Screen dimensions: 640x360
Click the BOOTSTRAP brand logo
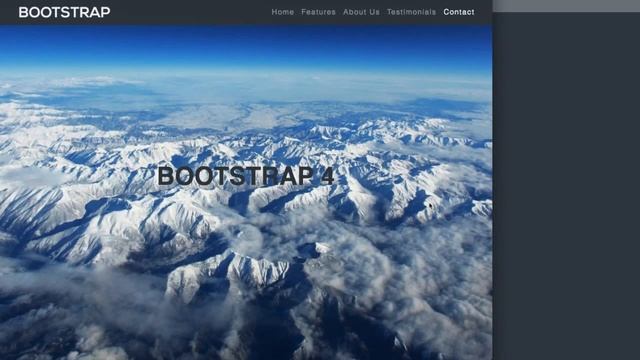64,12
